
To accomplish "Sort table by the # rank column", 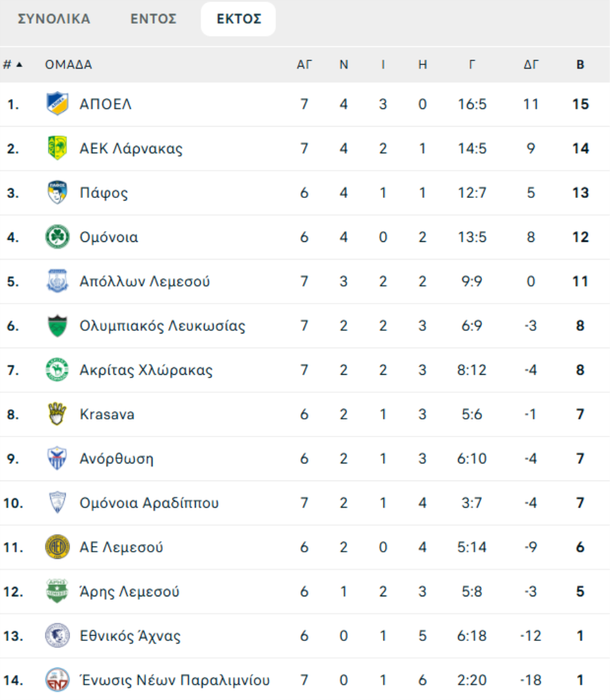I will pyautogui.click(x=12, y=65).
